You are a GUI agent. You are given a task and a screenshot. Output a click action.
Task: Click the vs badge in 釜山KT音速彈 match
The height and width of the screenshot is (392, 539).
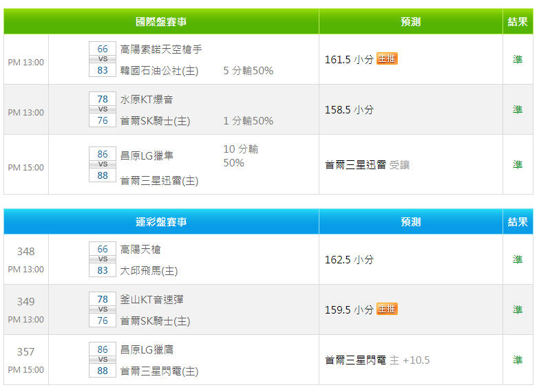[x=103, y=309]
